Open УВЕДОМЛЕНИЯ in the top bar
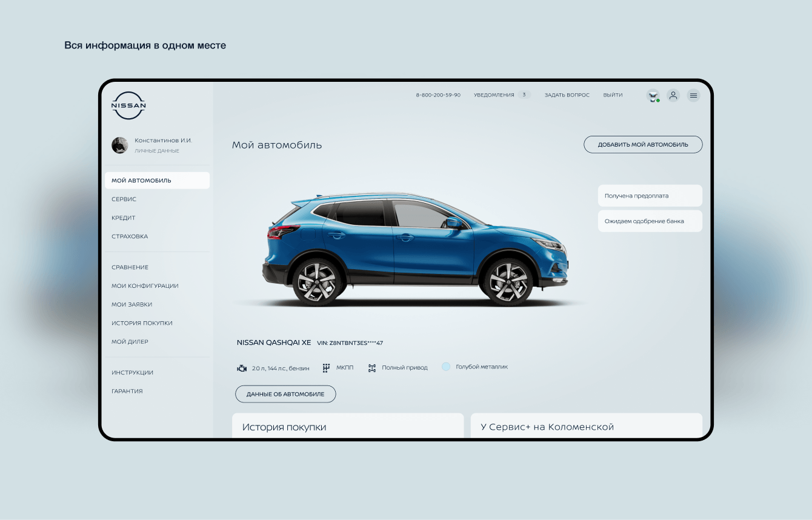Screen dimensions: 812x520 (x=494, y=95)
